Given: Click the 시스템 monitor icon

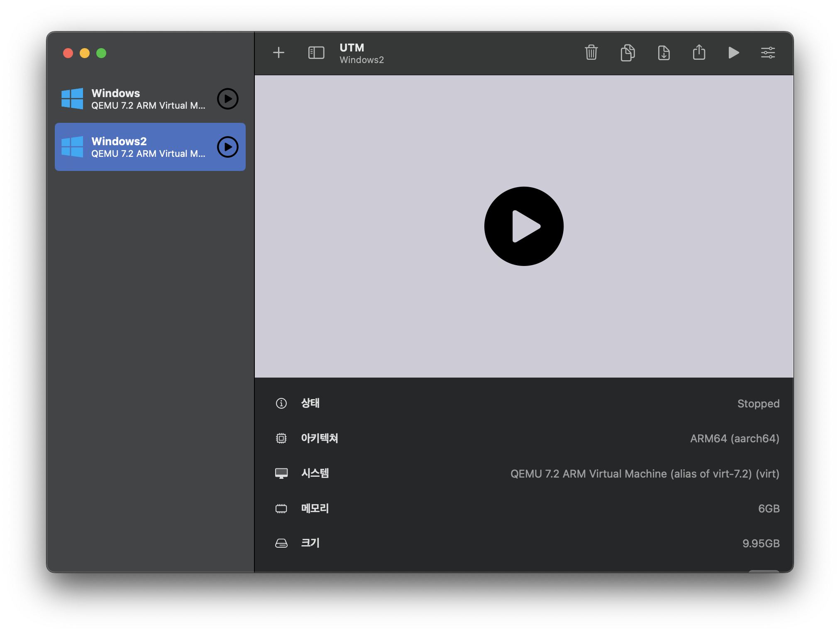Looking at the screenshot, I should 281,473.
